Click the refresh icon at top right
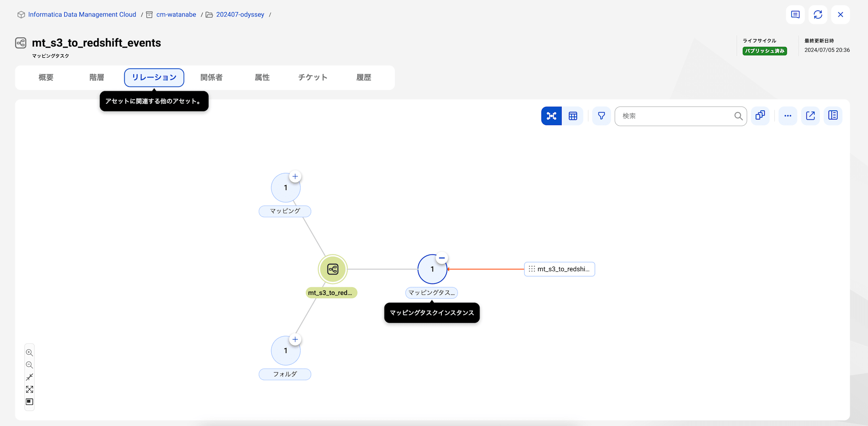This screenshot has width=868, height=426. tap(818, 15)
